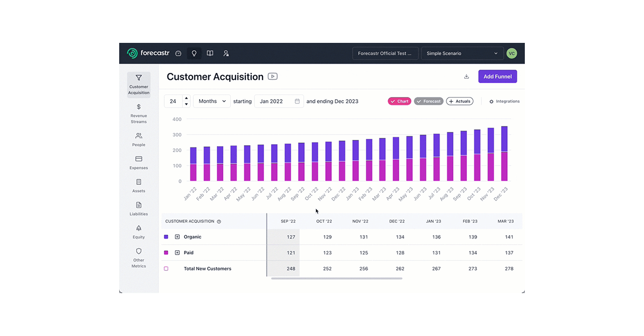
Task: Open the Months period dropdown
Action: point(211,101)
